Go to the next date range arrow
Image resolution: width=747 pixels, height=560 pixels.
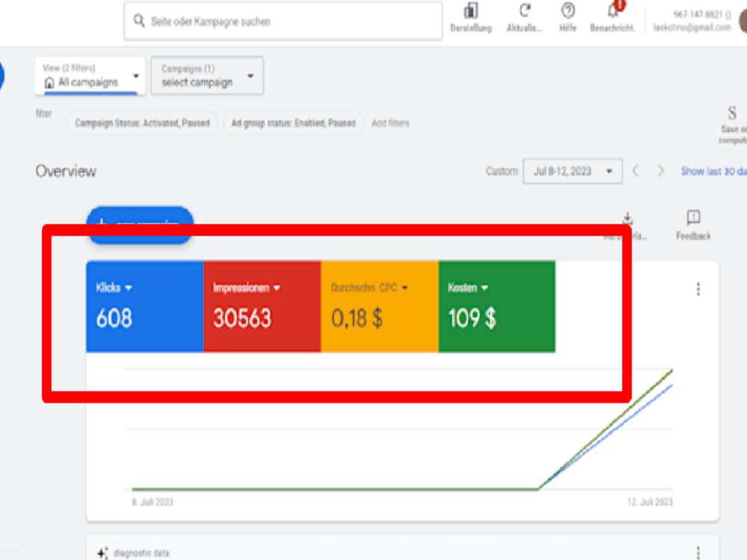tap(660, 171)
